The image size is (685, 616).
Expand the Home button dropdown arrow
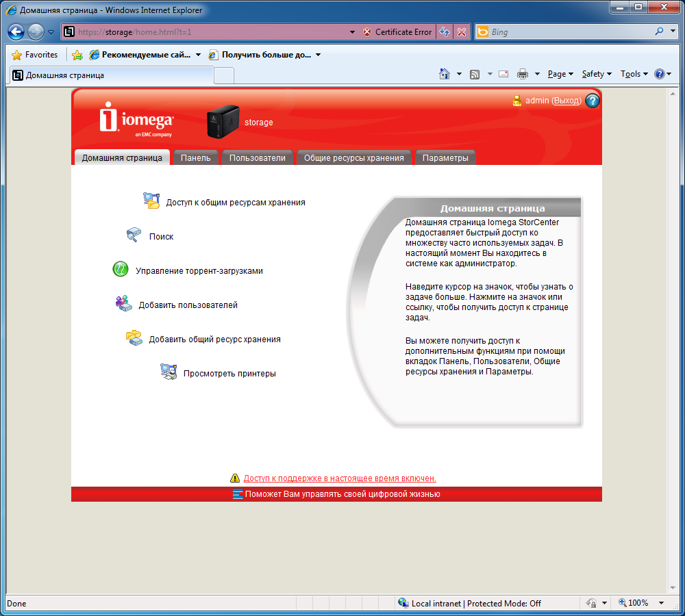point(459,74)
